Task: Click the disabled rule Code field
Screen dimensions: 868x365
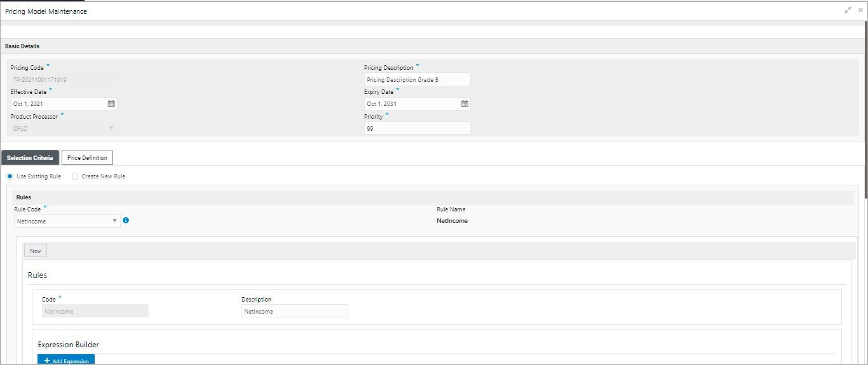Action: click(95, 311)
